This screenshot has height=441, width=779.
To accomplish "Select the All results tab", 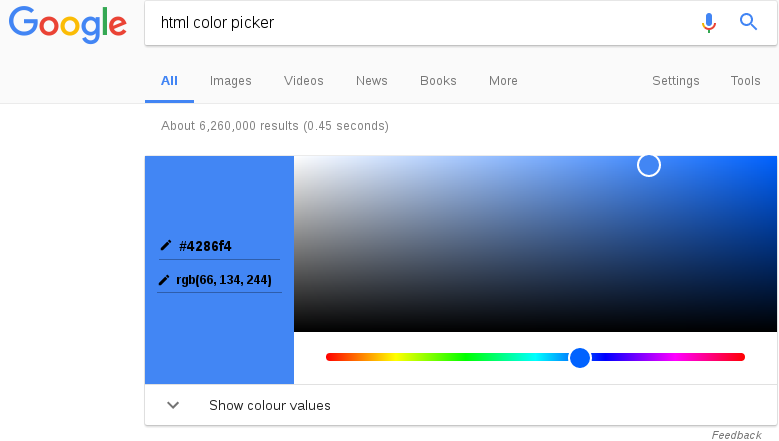I will 169,81.
